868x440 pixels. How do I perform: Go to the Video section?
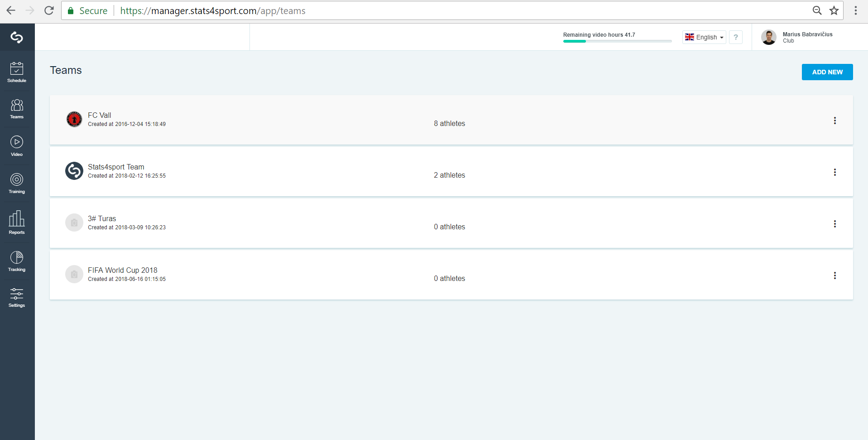[x=17, y=146]
